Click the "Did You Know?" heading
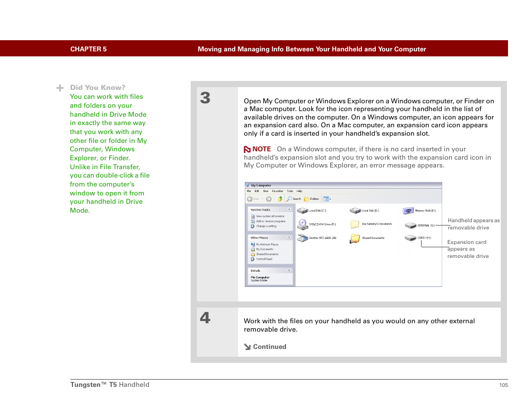 point(98,88)
